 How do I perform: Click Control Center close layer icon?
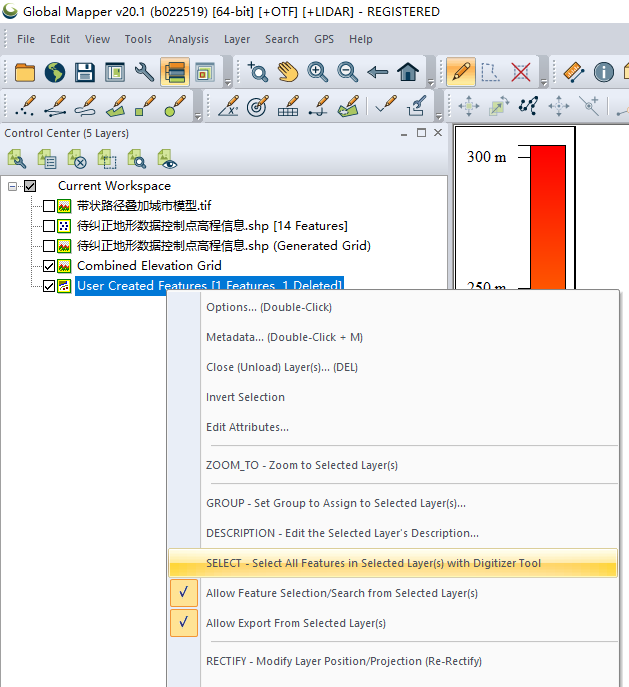tap(77, 159)
